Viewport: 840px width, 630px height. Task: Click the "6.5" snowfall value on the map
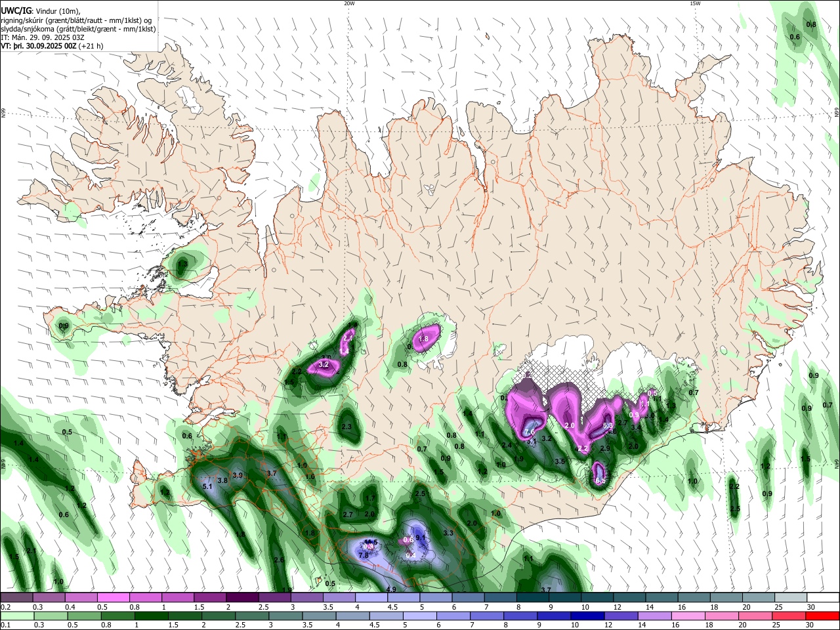pyautogui.click(x=600, y=481)
